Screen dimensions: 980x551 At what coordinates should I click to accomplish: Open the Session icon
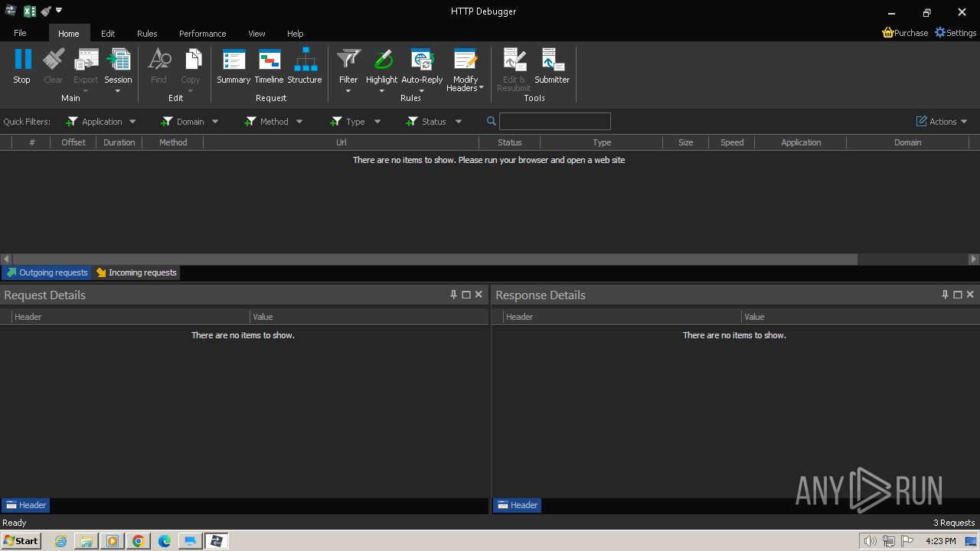[x=118, y=60]
